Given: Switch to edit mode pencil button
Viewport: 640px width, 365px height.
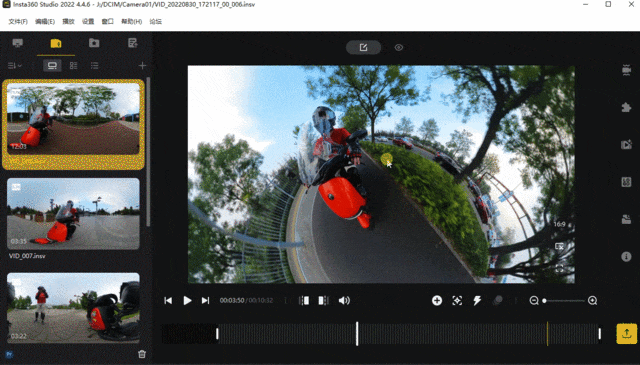Looking at the screenshot, I should pos(363,47).
